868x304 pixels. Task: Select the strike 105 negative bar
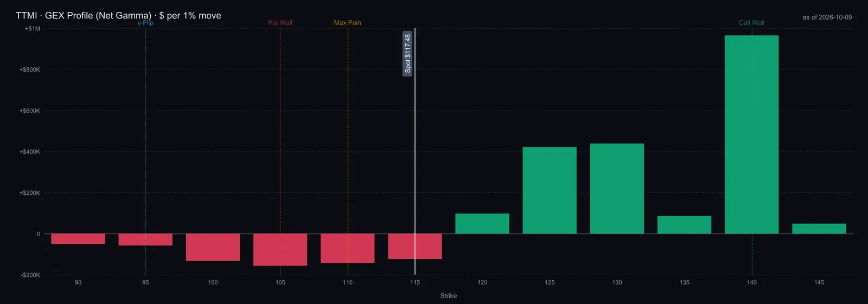(x=280, y=250)
